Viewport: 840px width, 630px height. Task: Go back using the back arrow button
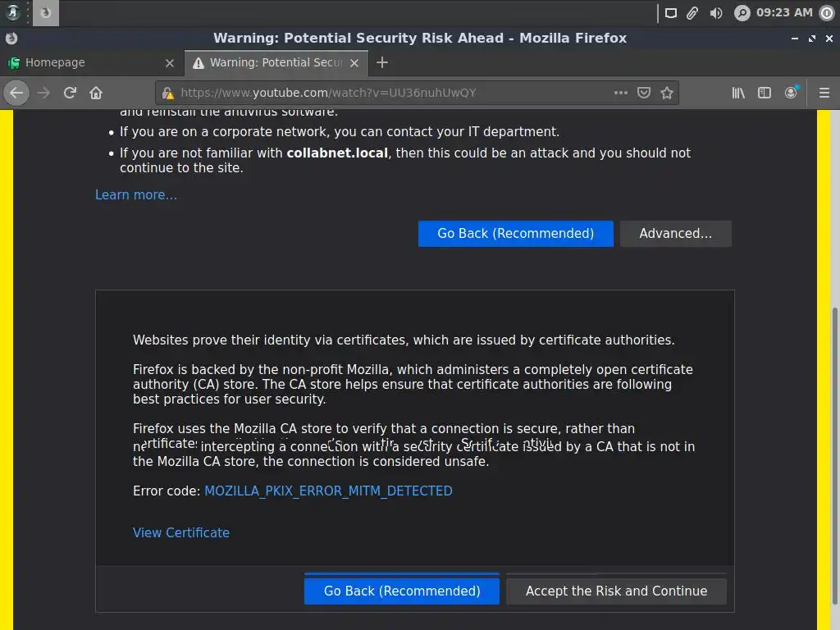16,93
